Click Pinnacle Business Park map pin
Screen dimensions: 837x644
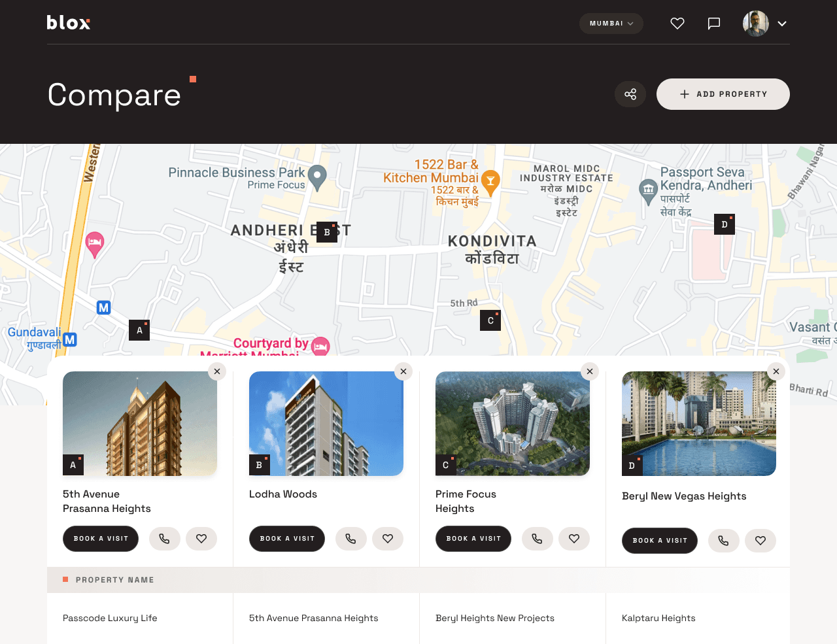click(x=317, y=178)
